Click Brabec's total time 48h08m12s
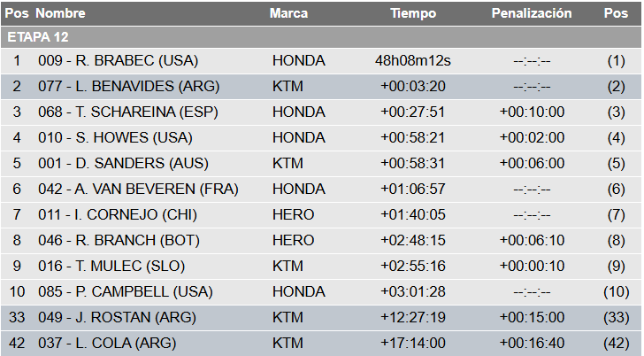 click(x=413, y=61)
